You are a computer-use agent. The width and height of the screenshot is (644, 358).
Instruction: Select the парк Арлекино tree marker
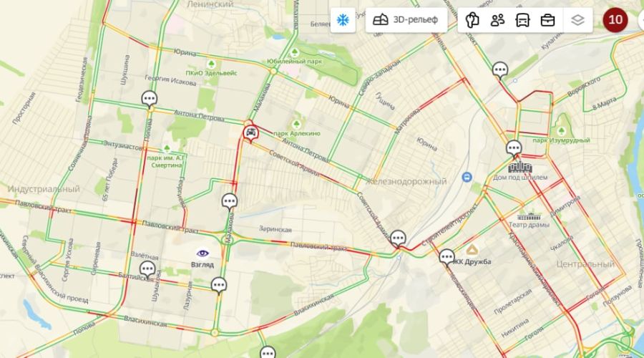(x=296, y=124)
